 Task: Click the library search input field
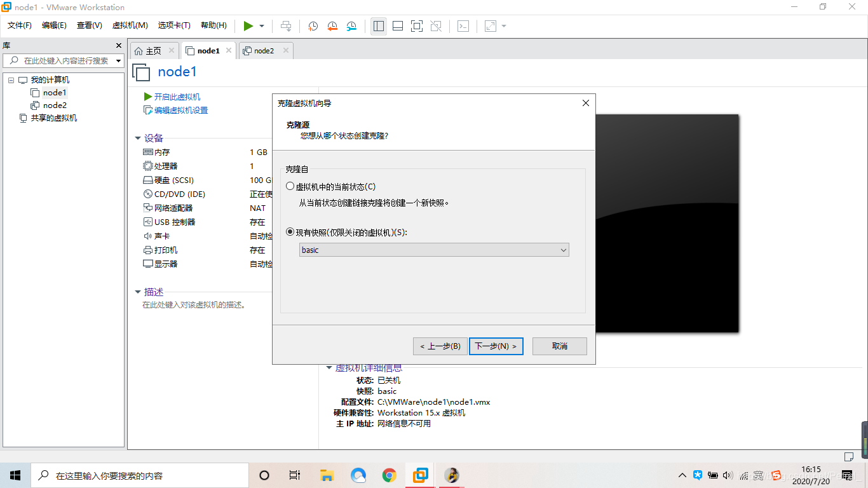point(62,61)
